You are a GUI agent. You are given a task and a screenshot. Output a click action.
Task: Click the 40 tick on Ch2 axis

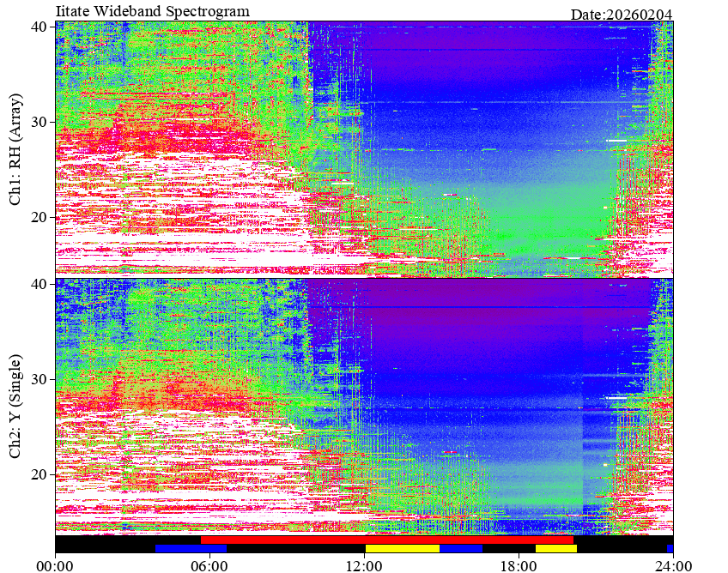click(39, 284)
